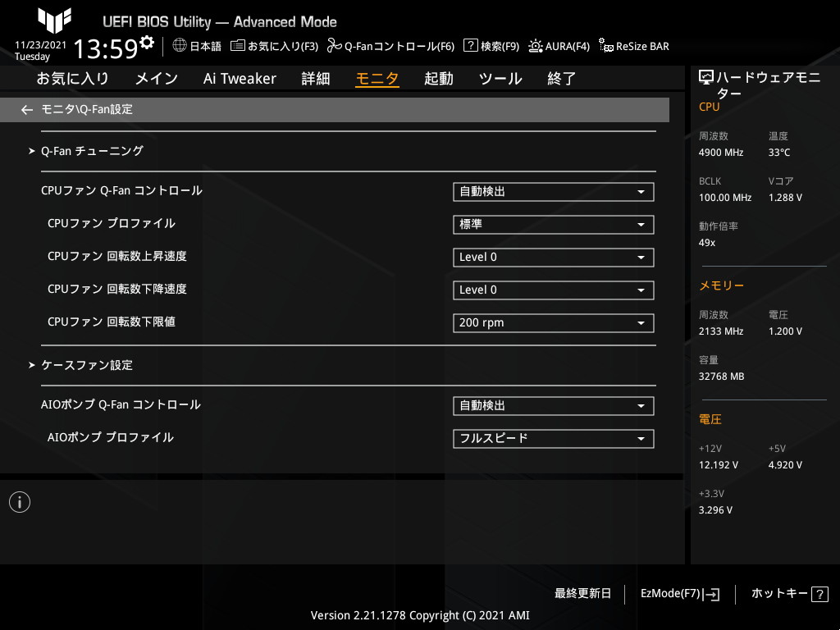Open the CPUファン Q-Fan コントロール dropdown
The image size is (840, 630).
[x=554, y=192]
